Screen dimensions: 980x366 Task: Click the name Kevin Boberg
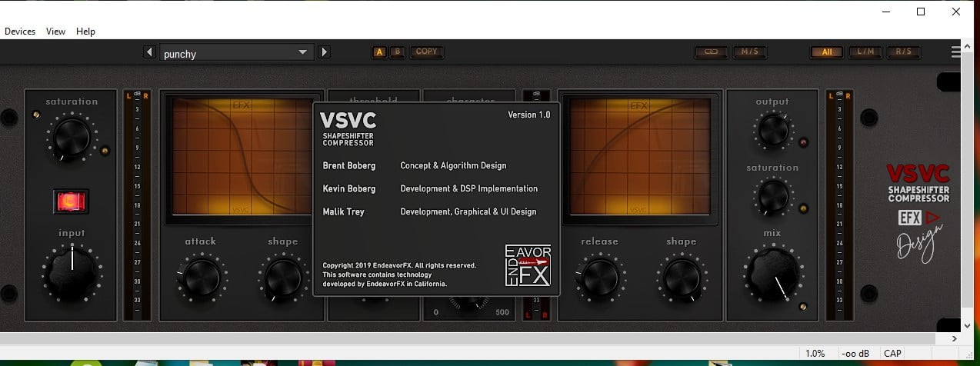tap(349, 188)
